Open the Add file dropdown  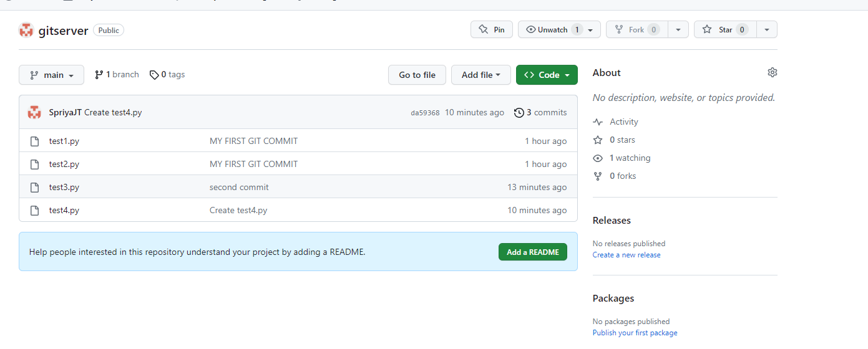tap(481, 75)
